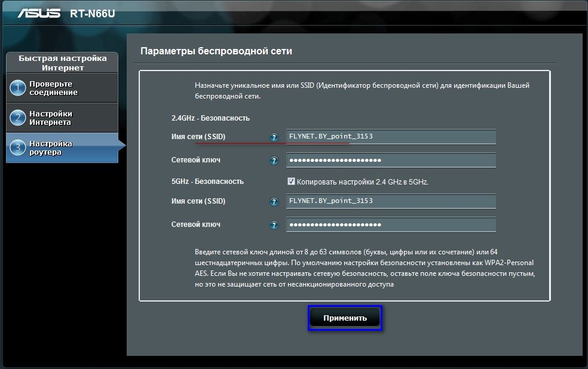Click help icon next to 2.4GHz SSID

coord(274,137)
